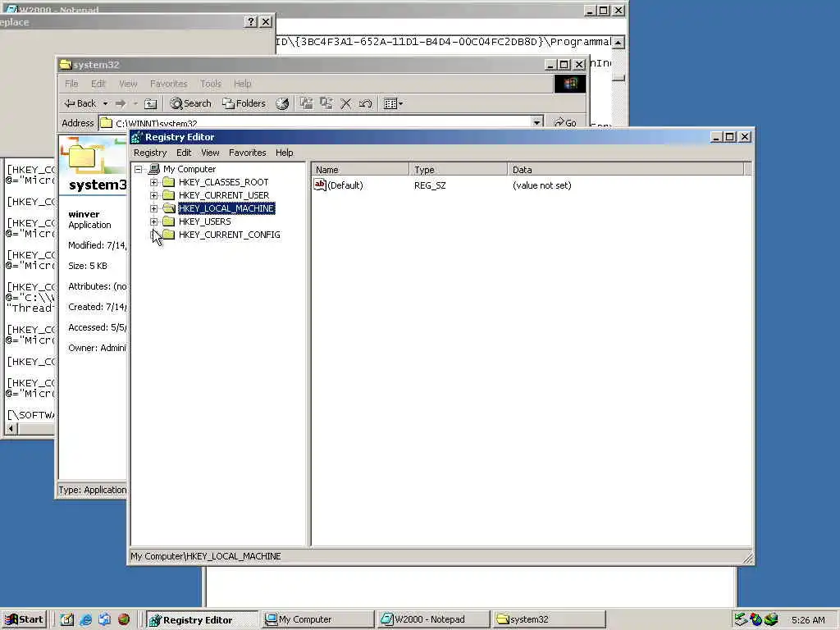Click the HKEY_LOCAL_MACHINE folder icon
The width and height of the screenshot is (840, 630).
click(169, 208)
